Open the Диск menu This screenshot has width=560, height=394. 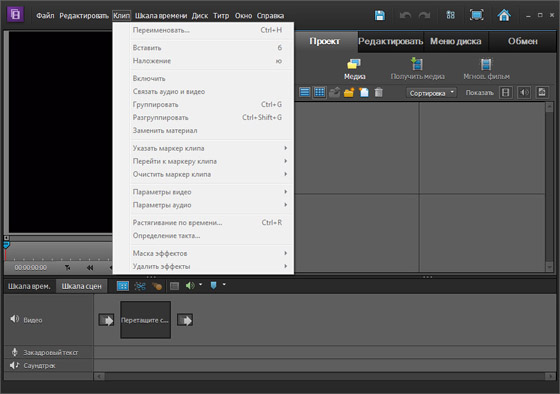(200, 16)
